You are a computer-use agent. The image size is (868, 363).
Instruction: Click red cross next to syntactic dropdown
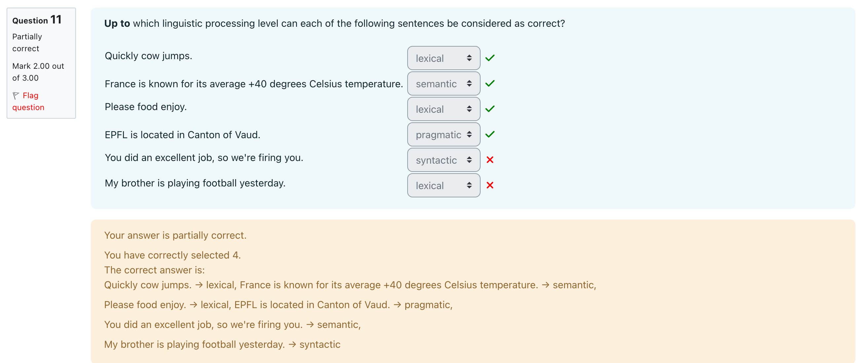coord(489,160)
